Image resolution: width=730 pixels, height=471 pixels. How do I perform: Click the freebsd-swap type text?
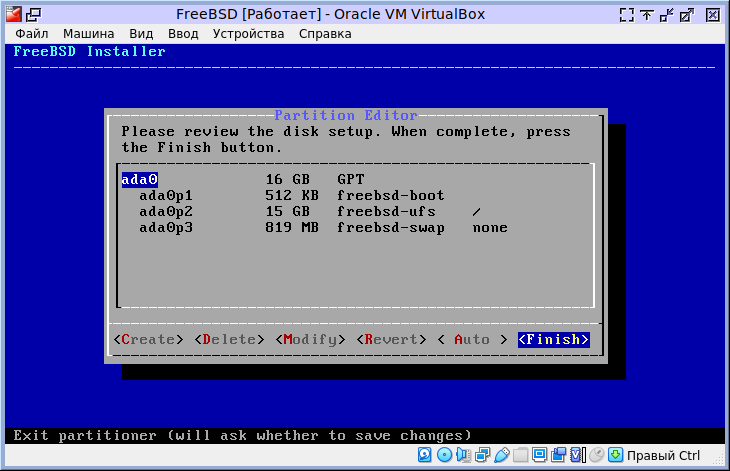391,228
